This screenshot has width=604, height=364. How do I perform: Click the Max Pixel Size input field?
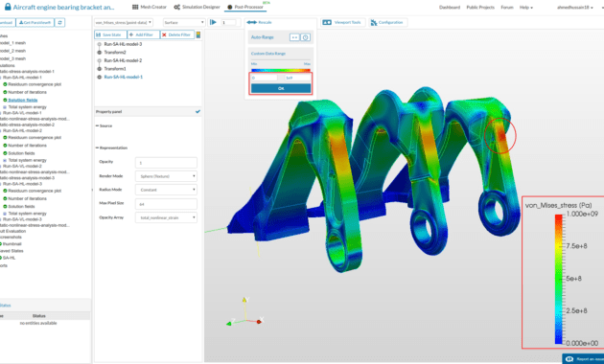[x=166, y=204]
